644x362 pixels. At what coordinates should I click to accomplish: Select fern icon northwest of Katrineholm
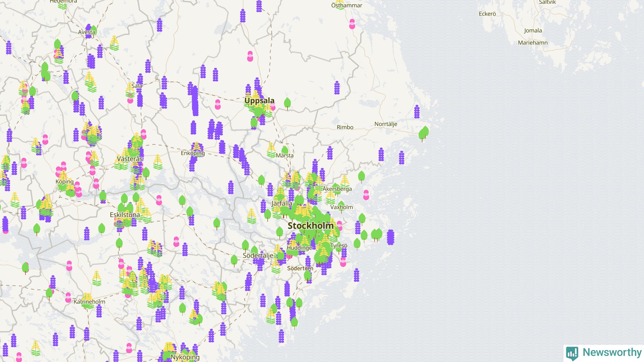click(97, 279)
